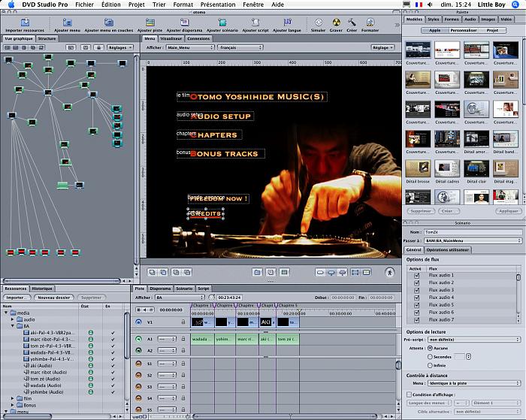The height and width of the screenshot is (420, 526).
Task: Click the Personnaliser segment button
Action: [x=464, y=30]
